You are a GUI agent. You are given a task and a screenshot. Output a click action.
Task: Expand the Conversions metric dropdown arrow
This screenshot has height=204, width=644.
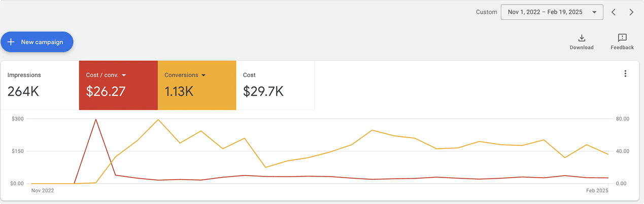[204, 76]
